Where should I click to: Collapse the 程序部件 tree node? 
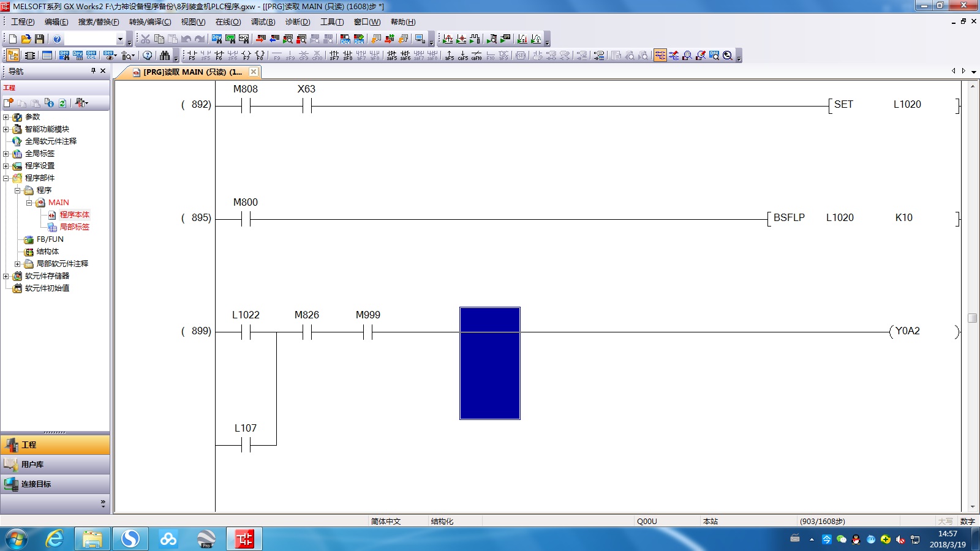click(6, 178)
